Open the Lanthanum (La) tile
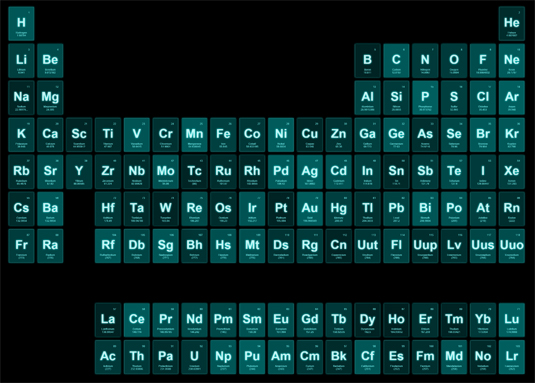Screen dimensions: 535x383 coord(108,320)
